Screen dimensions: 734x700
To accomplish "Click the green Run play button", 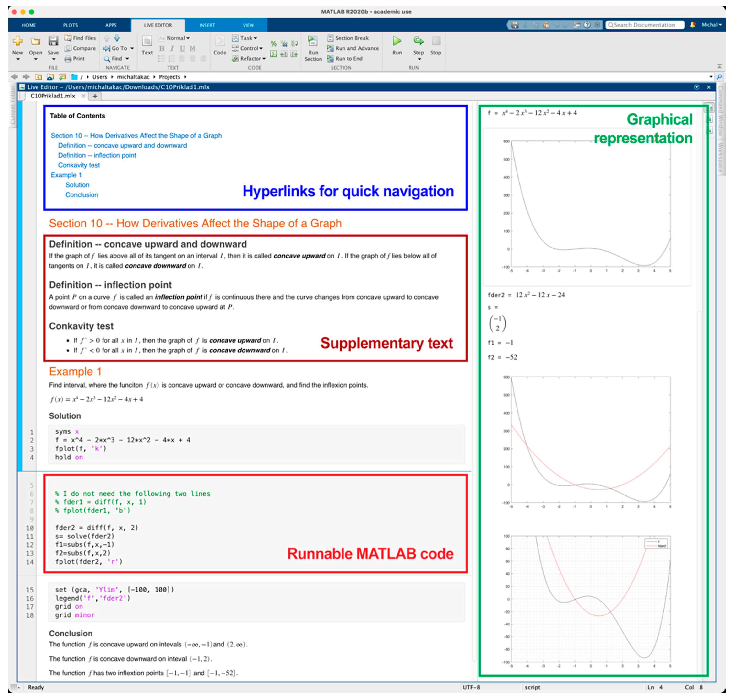I will [x=397, y=41].
